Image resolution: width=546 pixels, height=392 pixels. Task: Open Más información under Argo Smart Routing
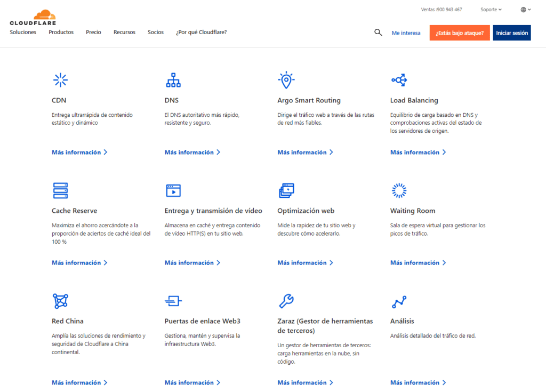click(x=305, y=153)
